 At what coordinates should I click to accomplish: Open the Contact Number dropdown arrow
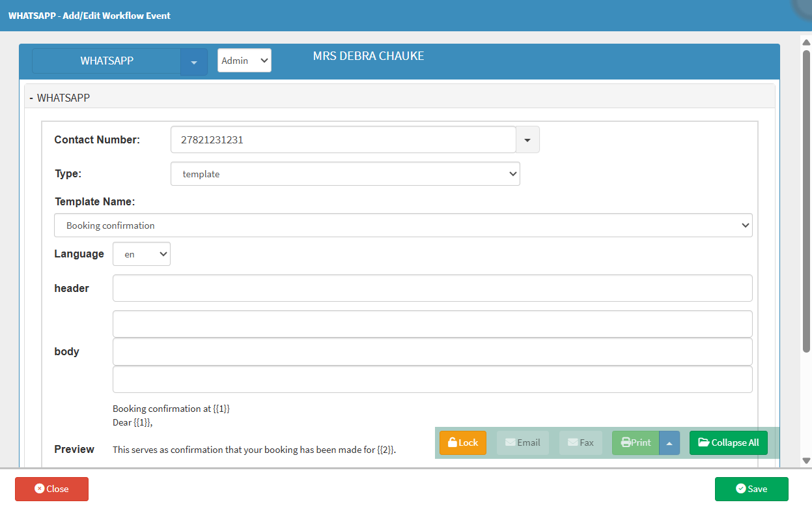coord(527,139)
